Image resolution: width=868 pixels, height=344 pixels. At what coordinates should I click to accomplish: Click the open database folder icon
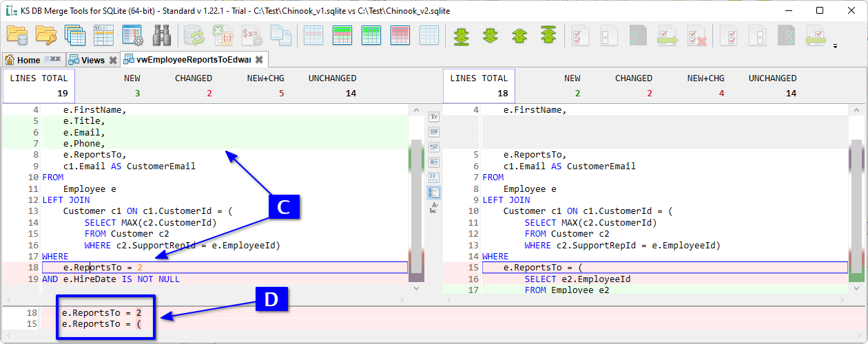17,34
